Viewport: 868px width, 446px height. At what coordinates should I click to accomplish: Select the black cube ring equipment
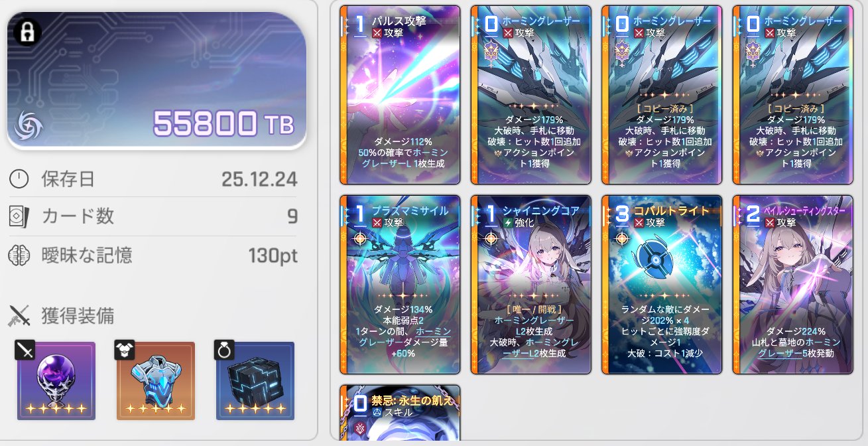tap(255, 381)
